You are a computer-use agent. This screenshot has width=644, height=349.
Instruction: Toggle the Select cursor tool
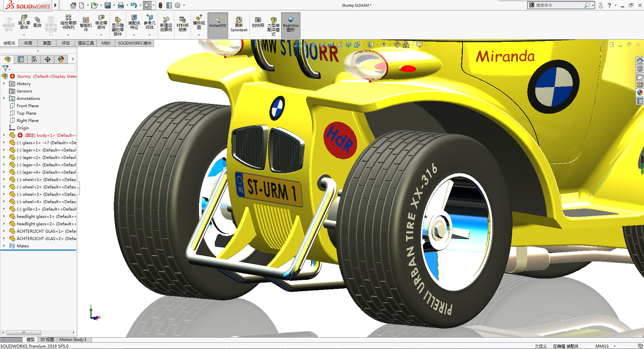coord(147,5)
